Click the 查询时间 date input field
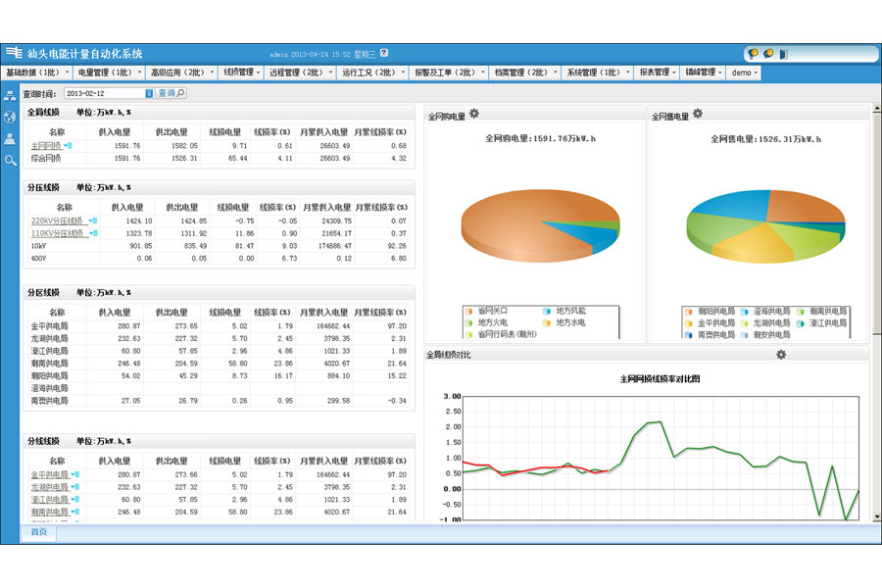This screenshot has height=588, width=882. 104,94
